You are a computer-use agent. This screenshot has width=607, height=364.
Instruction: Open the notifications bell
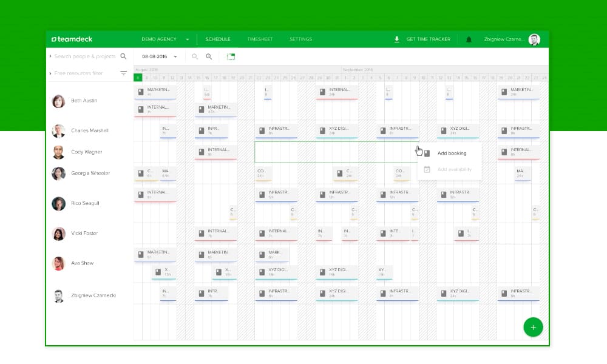pos(469,39)
